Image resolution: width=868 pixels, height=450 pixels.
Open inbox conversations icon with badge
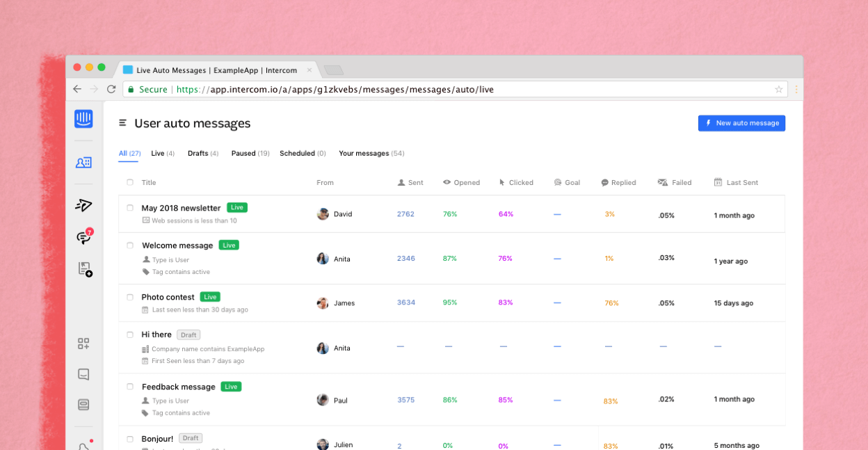click(83, 237)
